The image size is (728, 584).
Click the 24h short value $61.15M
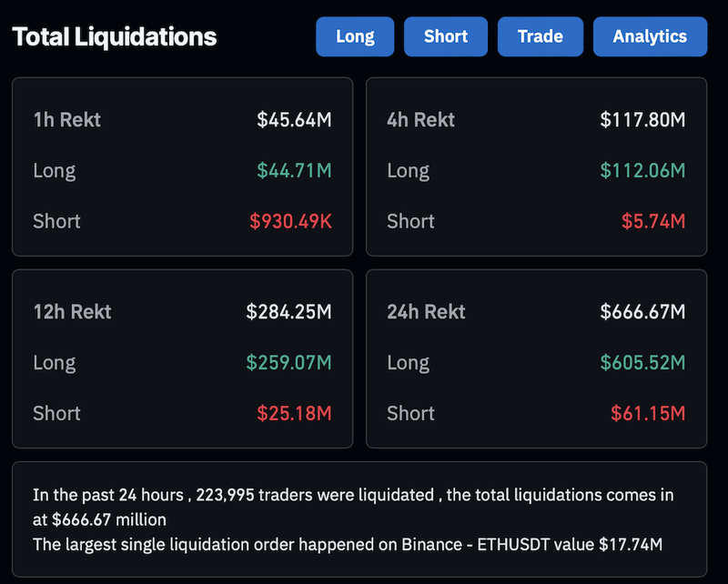coord(648,413)
